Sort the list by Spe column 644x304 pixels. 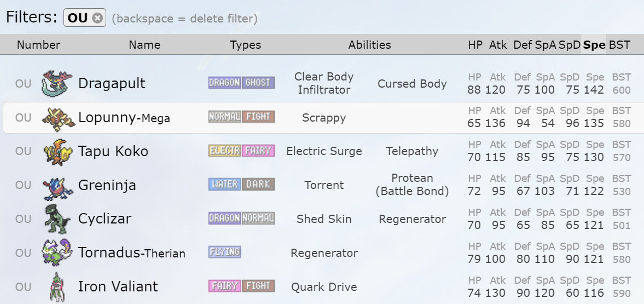(x=594, y=45)
